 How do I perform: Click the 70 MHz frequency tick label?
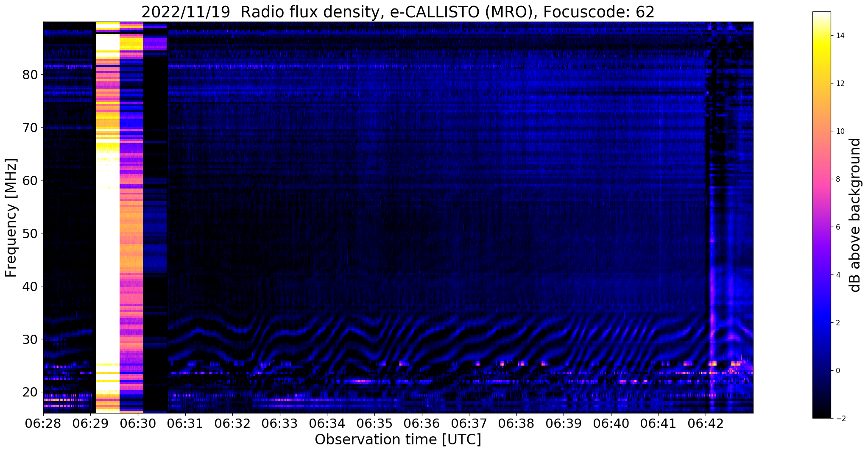pyautogui.click(x=30, y=128)
